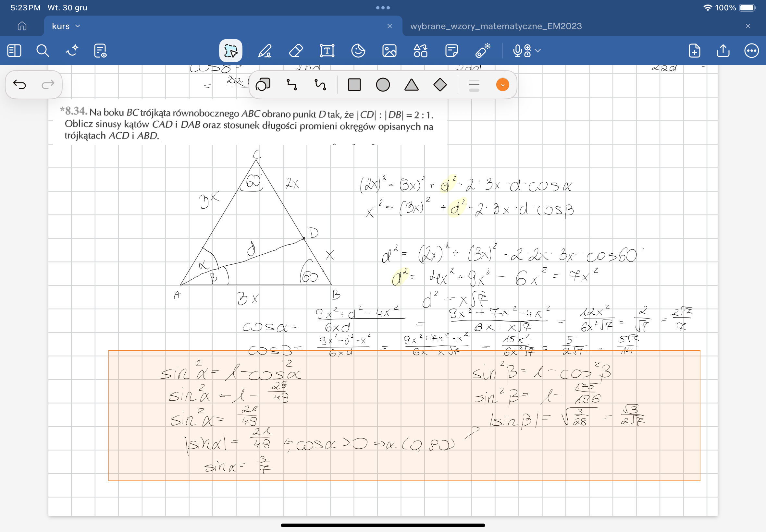Viewport: 766px width, 532px height.
Task: Open the orange color dropdown
Action: pyautogui.click(x=502, y=85)
